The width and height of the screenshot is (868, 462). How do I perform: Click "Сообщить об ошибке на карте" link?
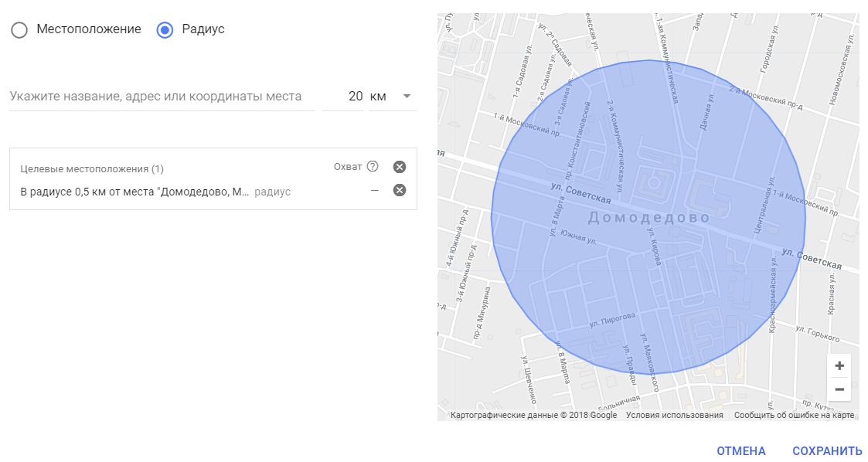(793, 416)
